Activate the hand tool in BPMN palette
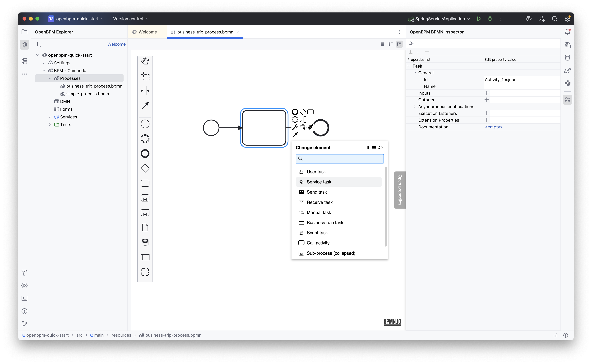The width and height of the screenshot is (592, 364). (145, 61)
